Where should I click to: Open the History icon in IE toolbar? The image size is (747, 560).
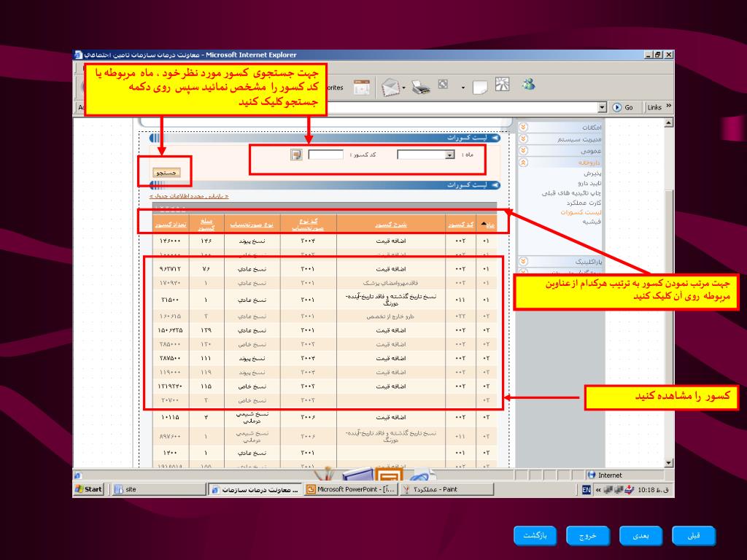click(362, 87)
